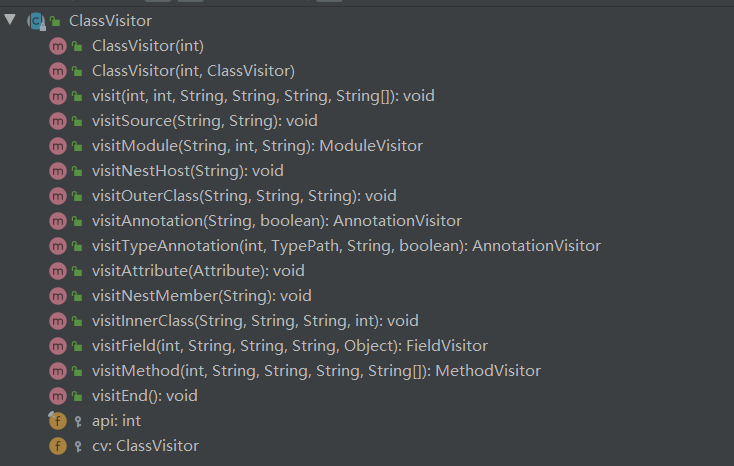Select visitAttribute(Attribute): void
This screenshot has width=734, height=466.
pyautogui.click(x=198, y=271)
